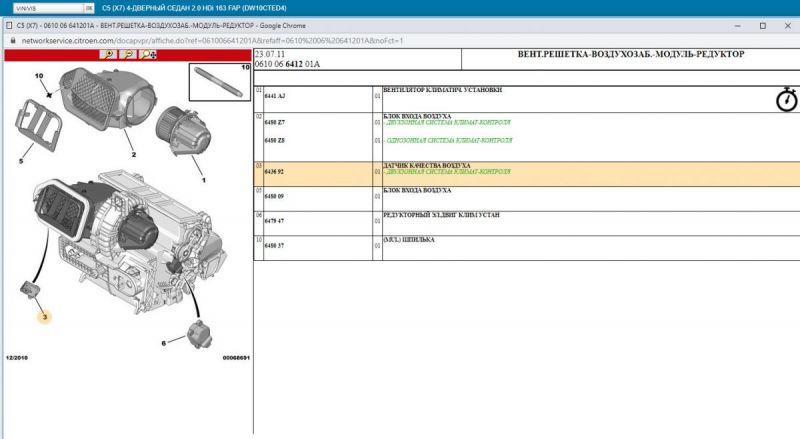
Task: Click the fit-to-view magnifier icon
Action: point(148,56)
